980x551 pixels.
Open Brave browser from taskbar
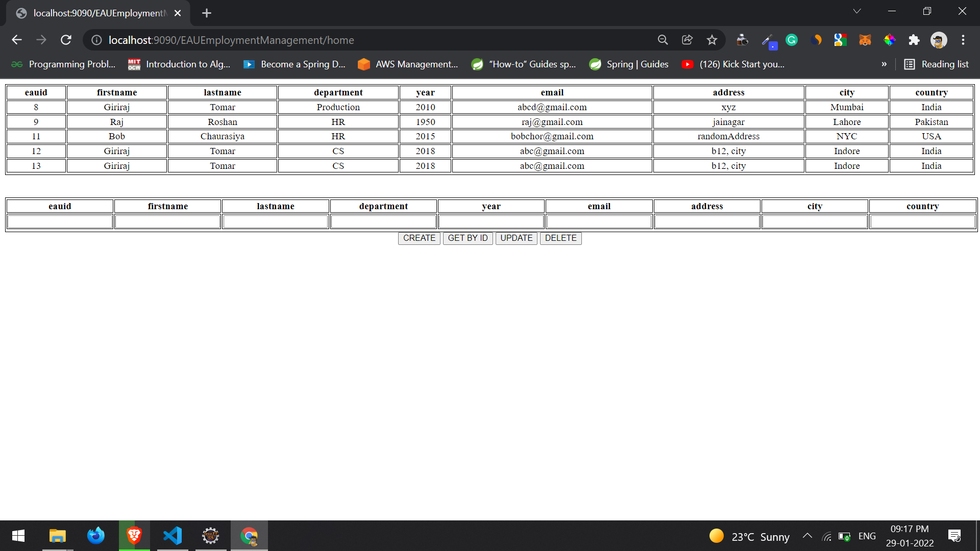(x=134, y=536)
